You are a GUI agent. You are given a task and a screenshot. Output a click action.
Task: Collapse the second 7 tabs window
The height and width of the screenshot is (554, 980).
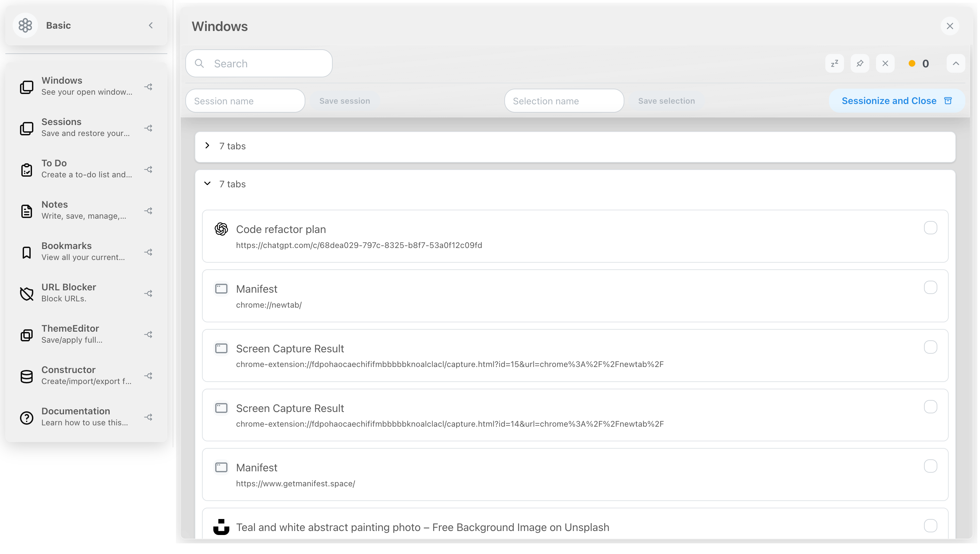click(207, 184)
